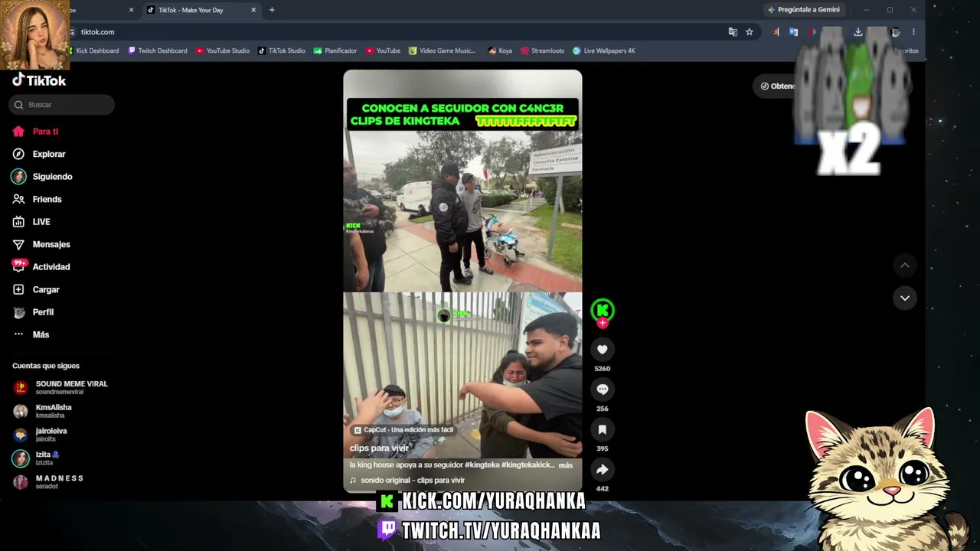Open the Twitch Dashboard bookmark
The height and width of the screenshot is (551, 980).
(x=158, y=51)
